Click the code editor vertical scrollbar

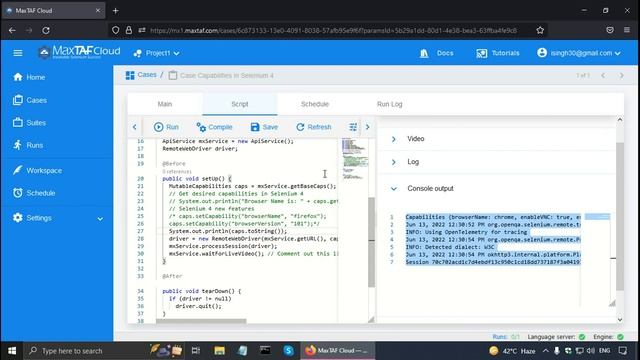371,242
